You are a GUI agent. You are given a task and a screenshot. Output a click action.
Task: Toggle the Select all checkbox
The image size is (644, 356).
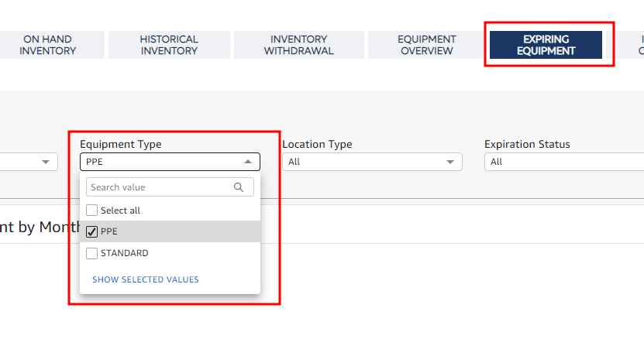pyautogui.click(x=92, y=211)
